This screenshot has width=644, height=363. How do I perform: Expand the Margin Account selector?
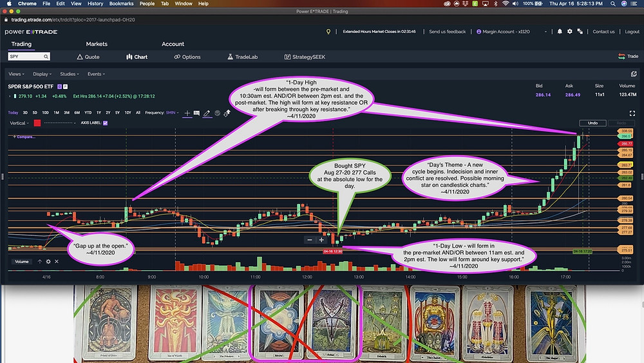[545, 32]
